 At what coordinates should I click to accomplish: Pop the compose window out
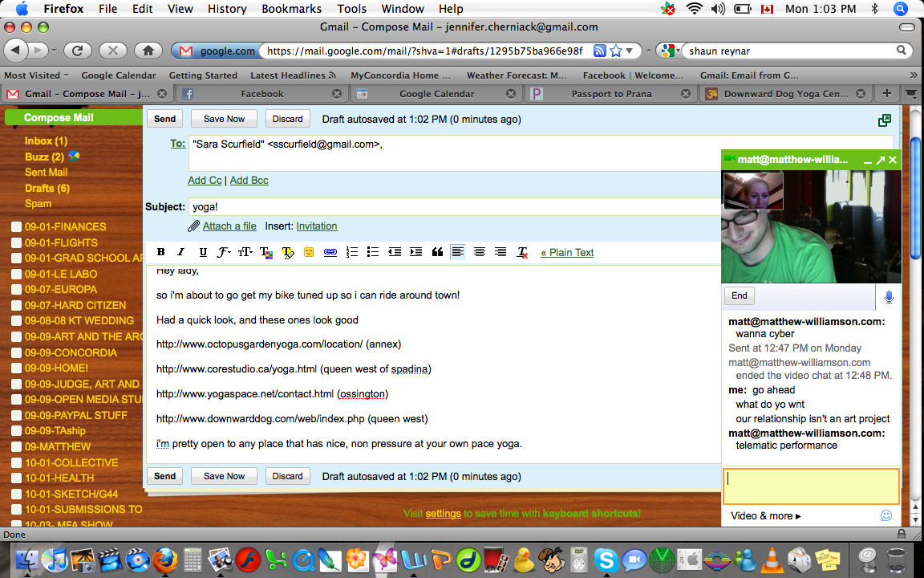[885, 120]
